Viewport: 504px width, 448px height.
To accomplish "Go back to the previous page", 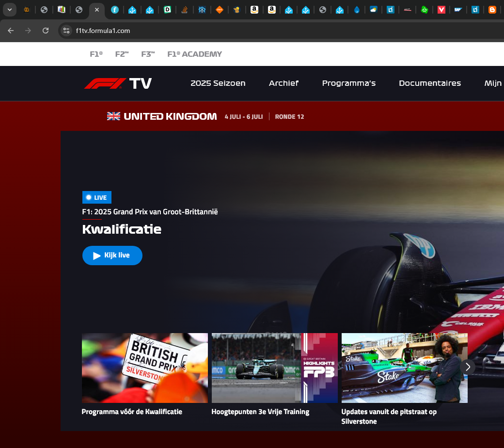I will (x=11, y=31).
